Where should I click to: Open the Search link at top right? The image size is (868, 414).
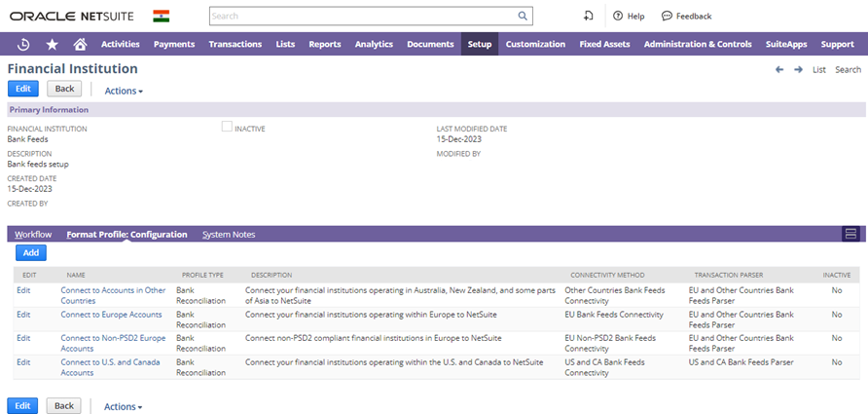(849, 70)
